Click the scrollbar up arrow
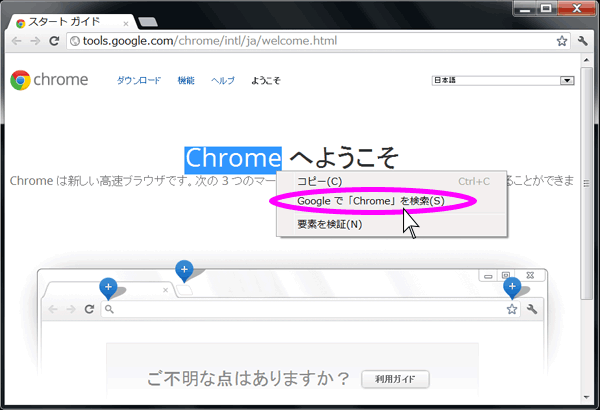The height and width of the screenshot is (410, 600). [x=586, y=60]
